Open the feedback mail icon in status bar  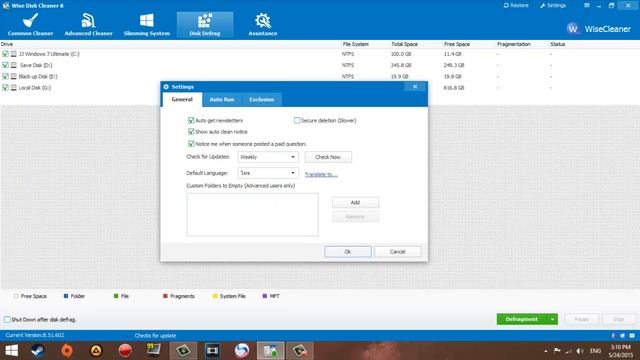click(632, 336)
